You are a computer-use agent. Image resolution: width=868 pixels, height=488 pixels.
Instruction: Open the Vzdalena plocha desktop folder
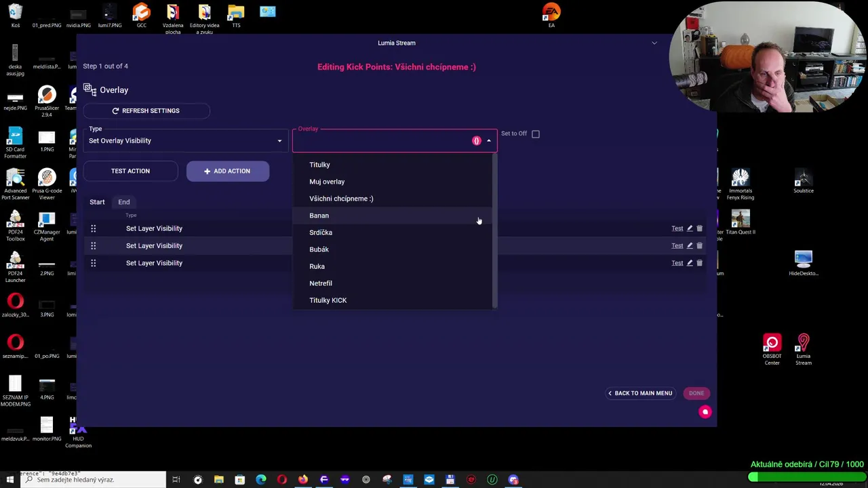pos(173,19)
